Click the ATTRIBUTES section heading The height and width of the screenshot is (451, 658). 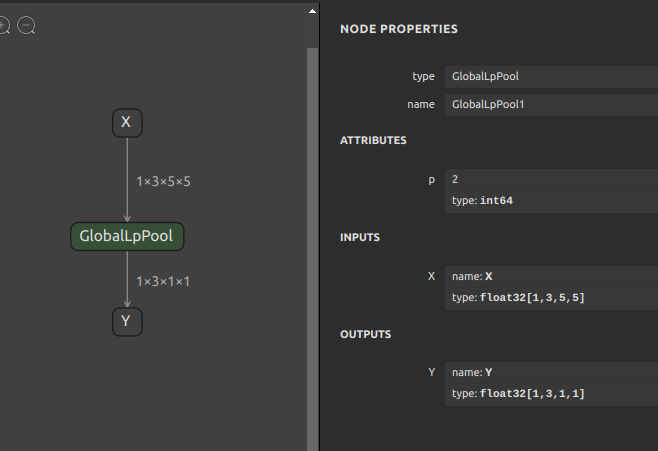373,141
